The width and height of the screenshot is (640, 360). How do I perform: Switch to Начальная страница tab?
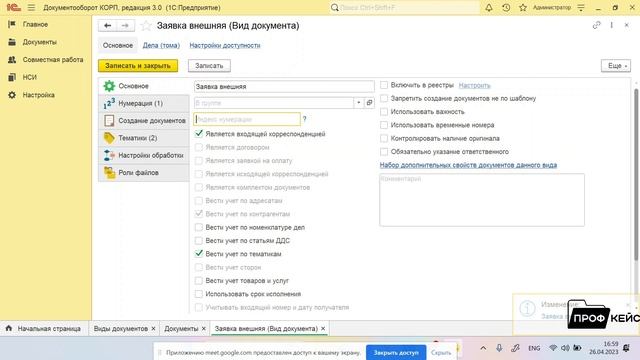click(x=44, y=329)
